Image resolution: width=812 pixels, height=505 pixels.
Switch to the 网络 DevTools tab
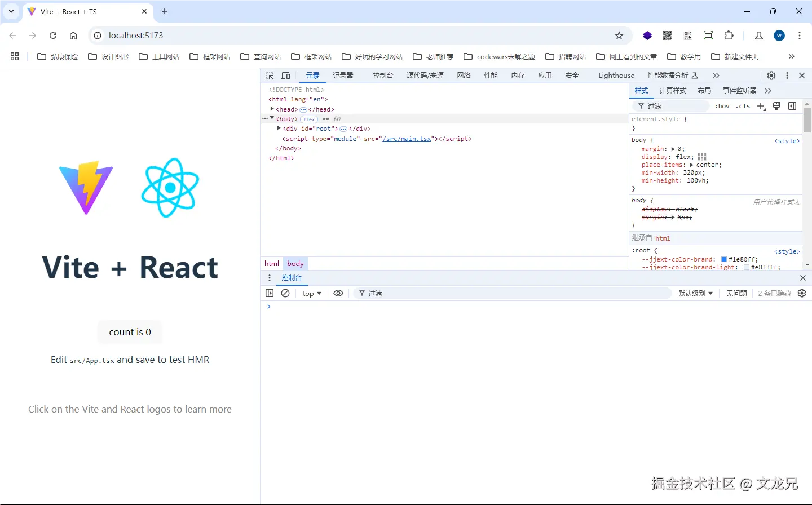click(464, 76)
